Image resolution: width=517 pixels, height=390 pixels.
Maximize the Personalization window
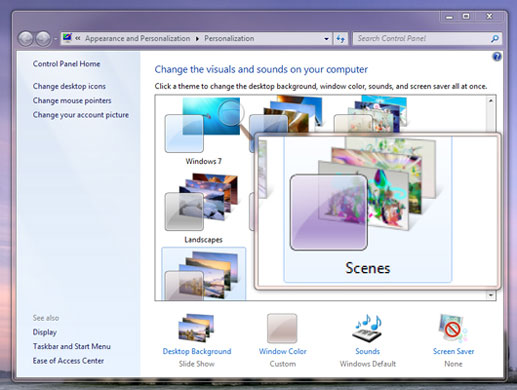coord(466,16)
